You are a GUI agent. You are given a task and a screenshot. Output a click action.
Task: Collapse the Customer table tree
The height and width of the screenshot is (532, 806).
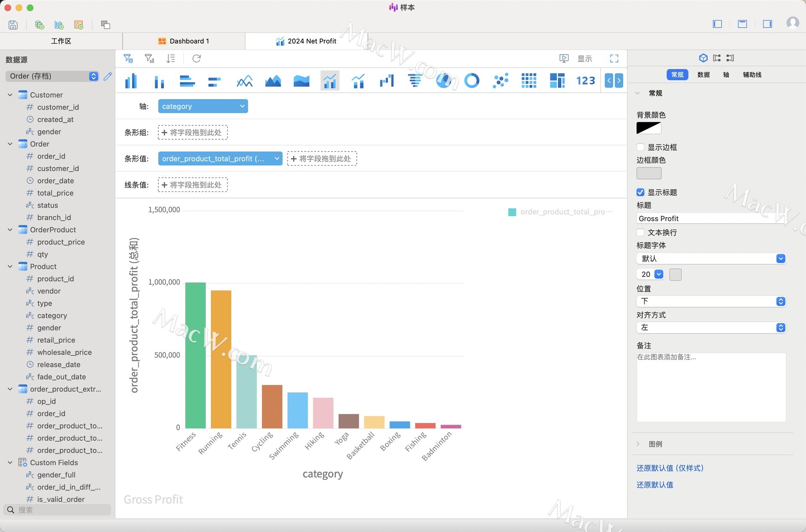(x=10, y=95)
